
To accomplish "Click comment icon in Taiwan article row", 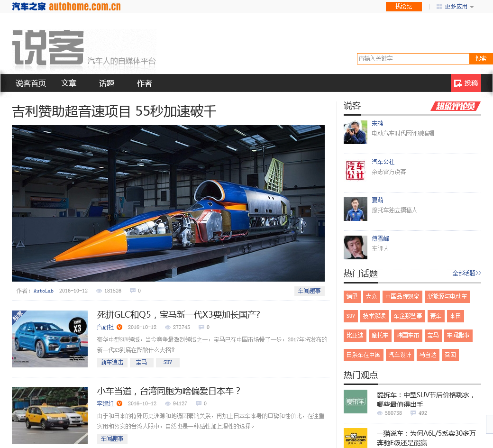I will [x=199, y=403].
